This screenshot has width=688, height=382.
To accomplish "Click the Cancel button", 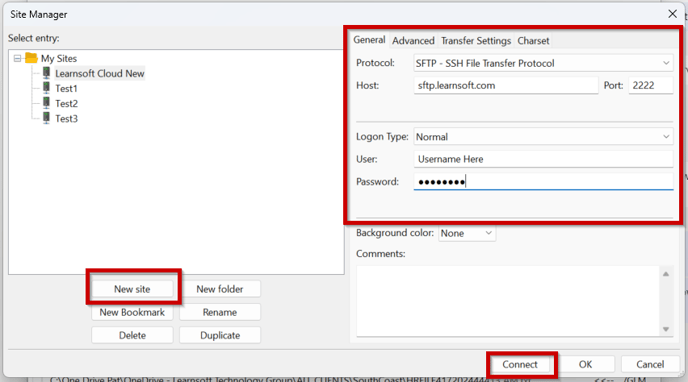I will coord(650,364).
